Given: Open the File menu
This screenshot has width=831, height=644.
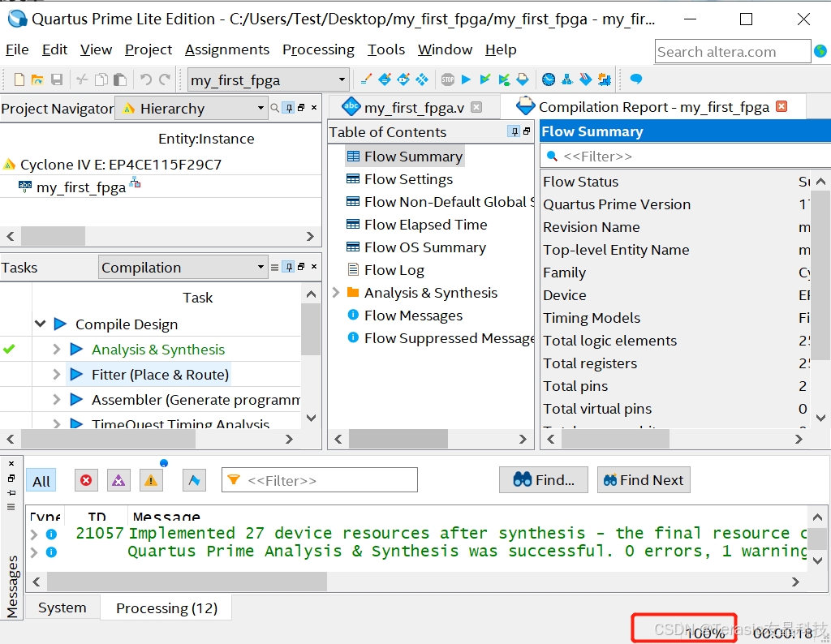Looking at the screenshot, I should (17, 49).
